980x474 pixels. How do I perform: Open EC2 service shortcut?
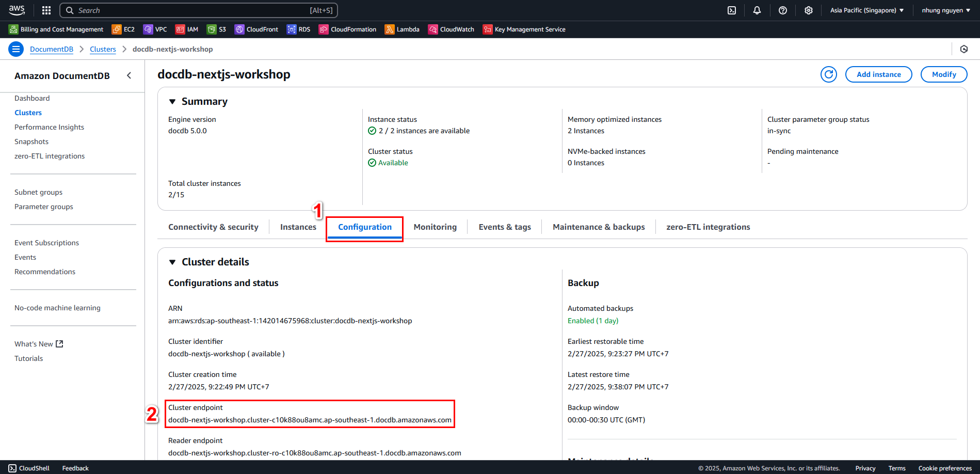coord(123,29)
